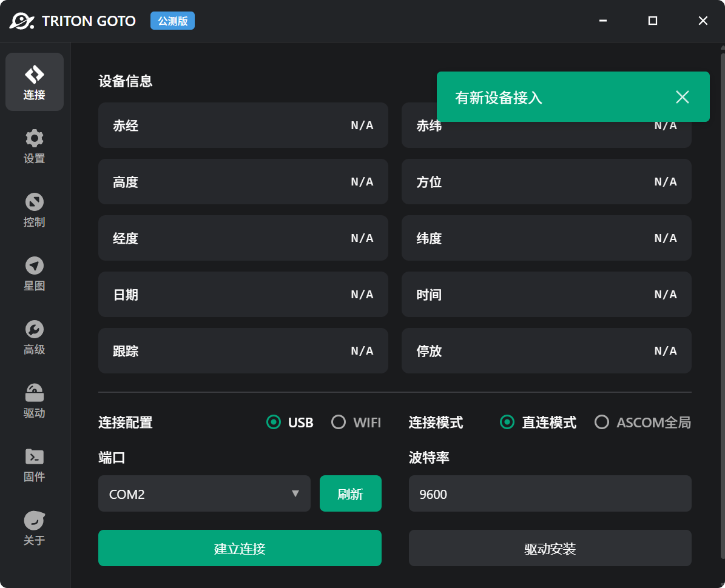
Task: Select the 控制 (Control) sidebar icon
Action: point(34,210)
